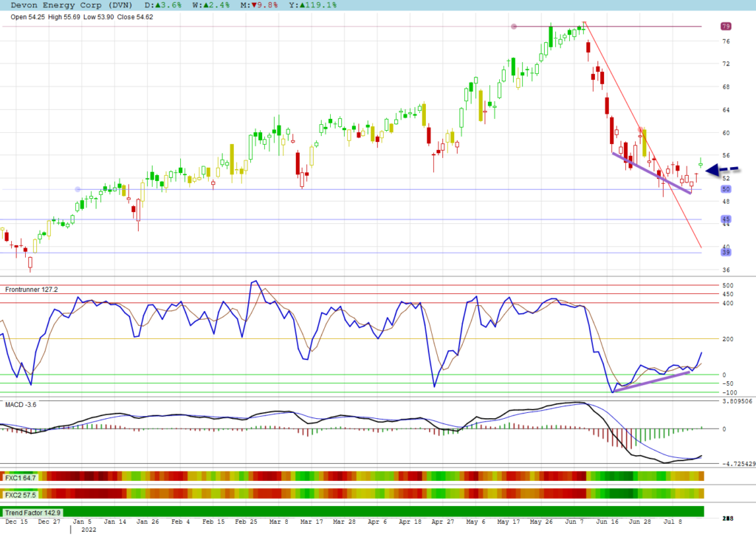Click the -100 Frontrunner scale label
The width and height of the screenshot is (756, 543).
tap(729, 393)
